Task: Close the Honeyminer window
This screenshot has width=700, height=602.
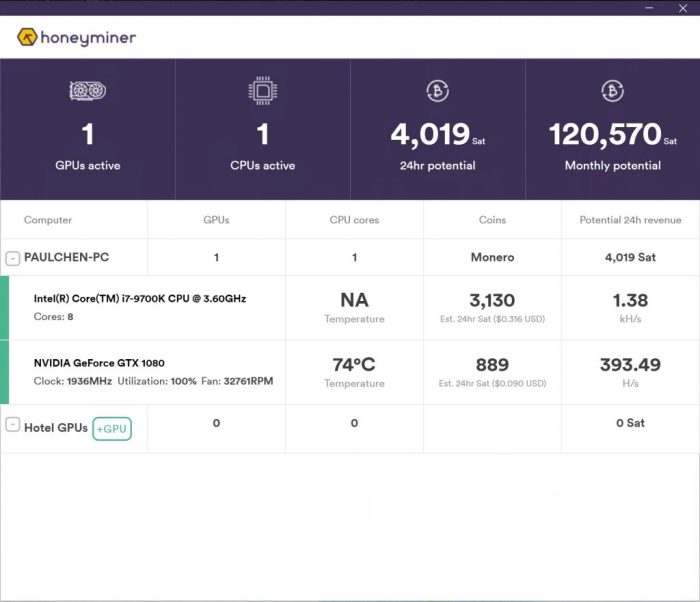Action: 683,8
